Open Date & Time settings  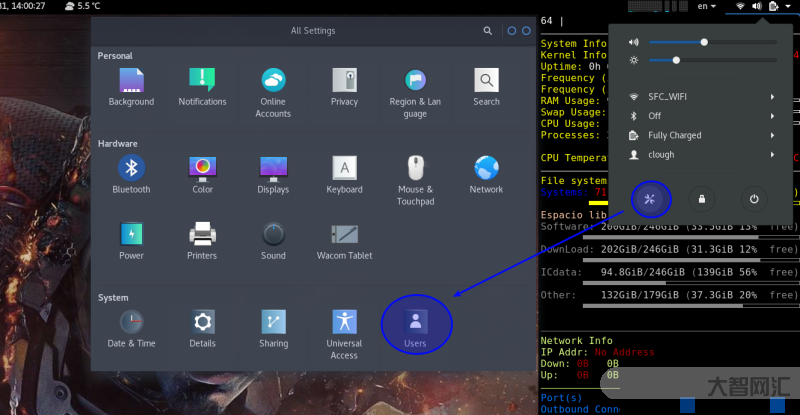131,327
